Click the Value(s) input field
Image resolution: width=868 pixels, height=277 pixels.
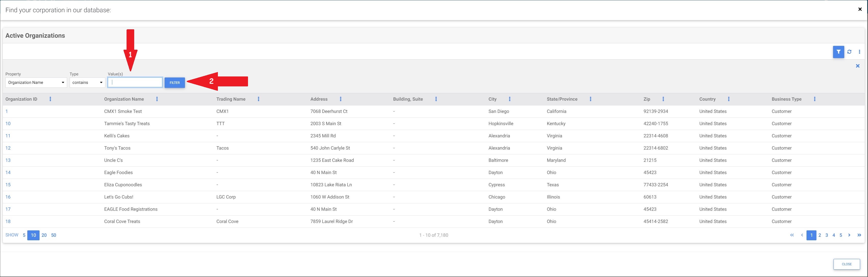[135, 83]
